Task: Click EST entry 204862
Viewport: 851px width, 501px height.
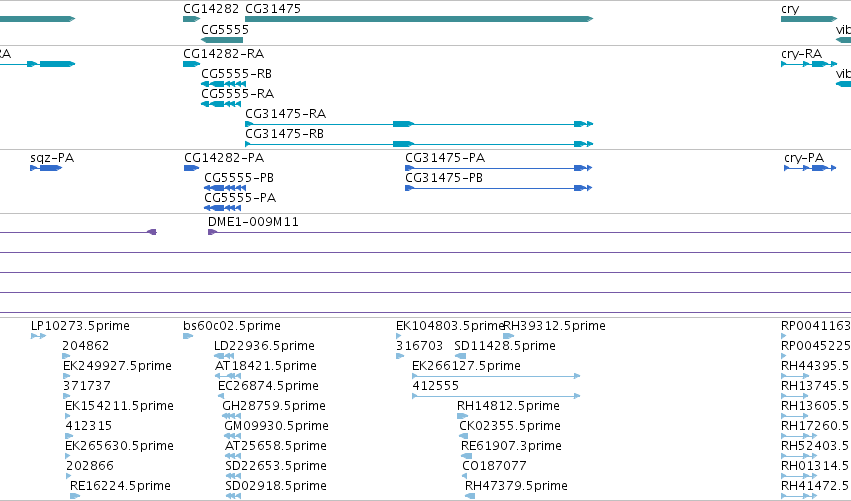Action: coord(66,357)
